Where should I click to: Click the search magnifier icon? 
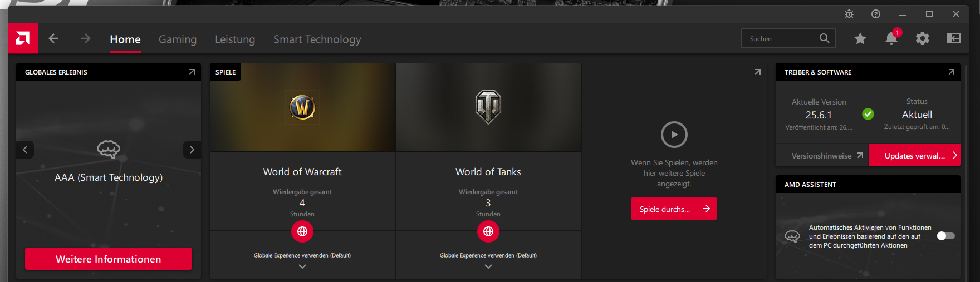[x=824, y=38]
